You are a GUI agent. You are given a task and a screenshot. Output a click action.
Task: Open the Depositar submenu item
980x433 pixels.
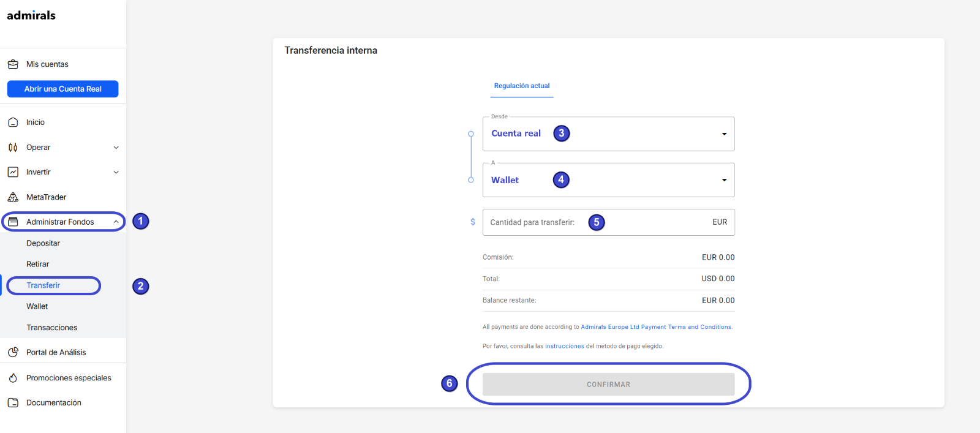pos(43,243)
